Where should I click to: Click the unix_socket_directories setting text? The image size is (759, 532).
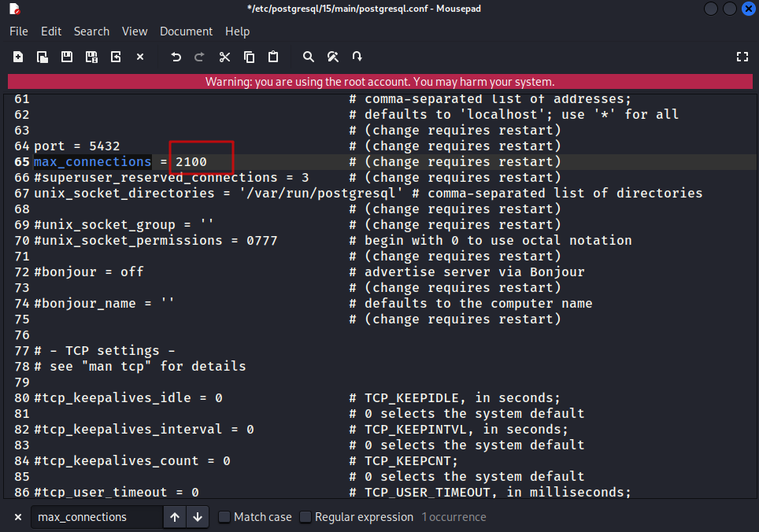(218, 194)
